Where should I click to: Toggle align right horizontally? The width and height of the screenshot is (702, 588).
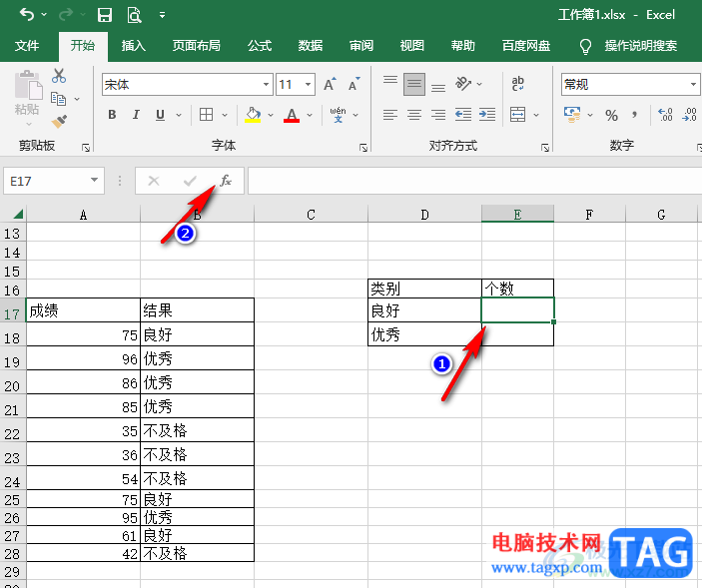438,115
